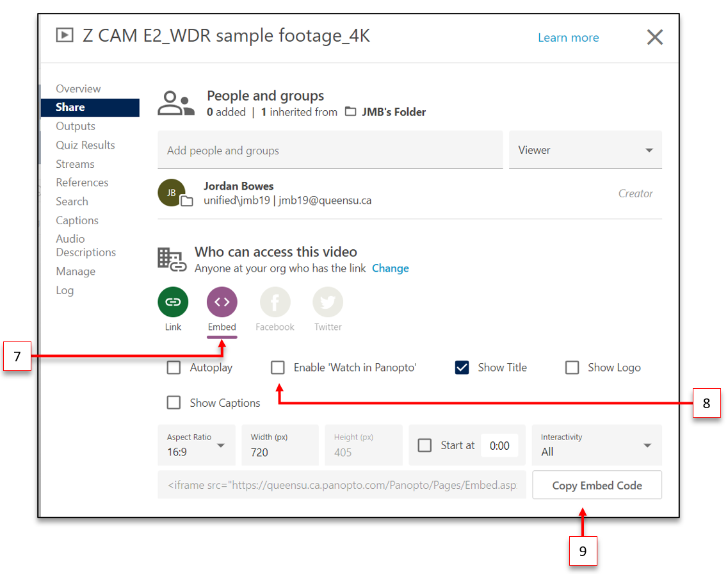Select the Share menu item
728x574 pixels.
(x=90, y=107)
